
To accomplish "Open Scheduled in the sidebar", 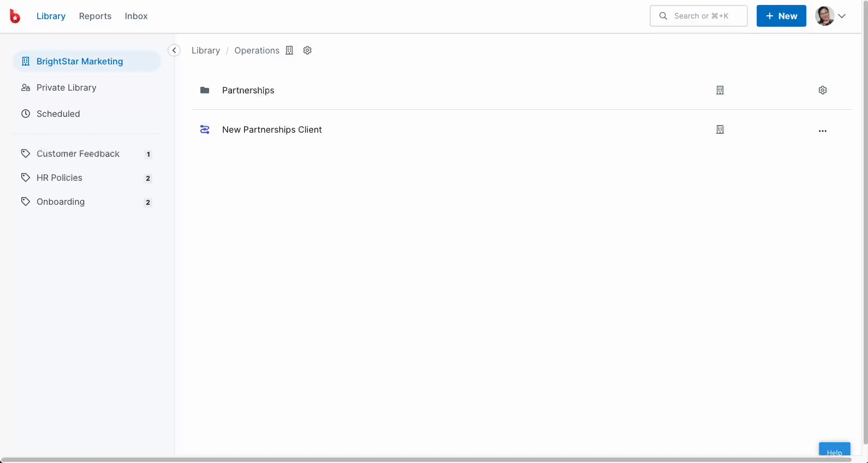I will (87, 114).
